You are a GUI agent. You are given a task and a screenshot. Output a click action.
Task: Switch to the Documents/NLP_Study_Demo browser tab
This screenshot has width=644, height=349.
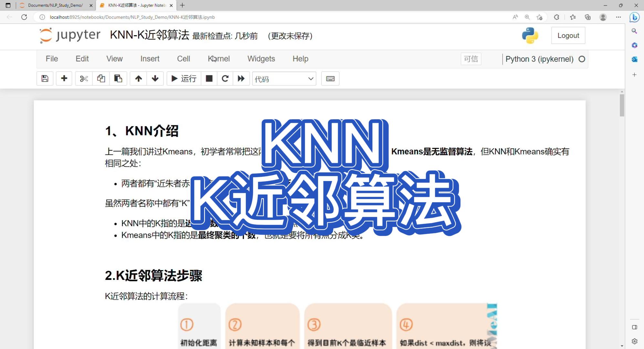click(55, 5)
